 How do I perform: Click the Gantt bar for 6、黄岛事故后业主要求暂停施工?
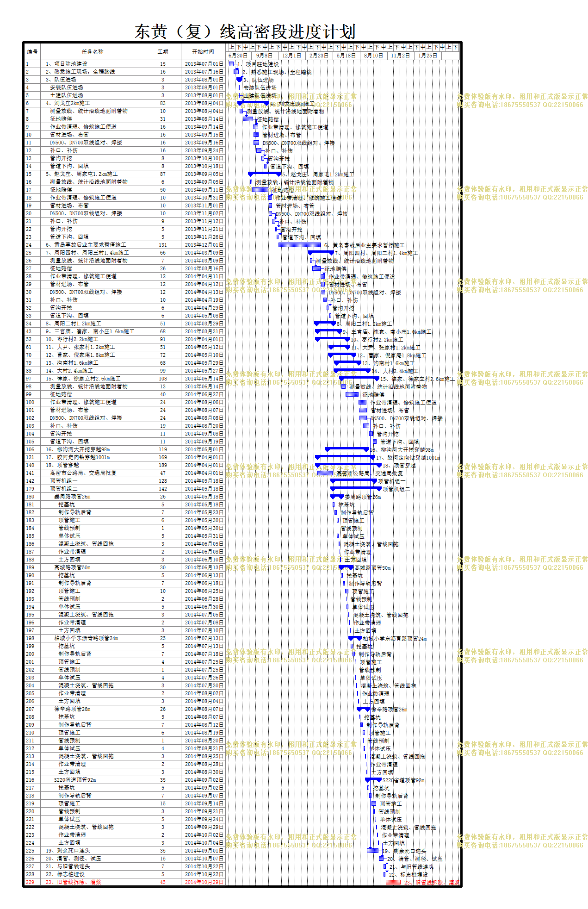[299, 245]
